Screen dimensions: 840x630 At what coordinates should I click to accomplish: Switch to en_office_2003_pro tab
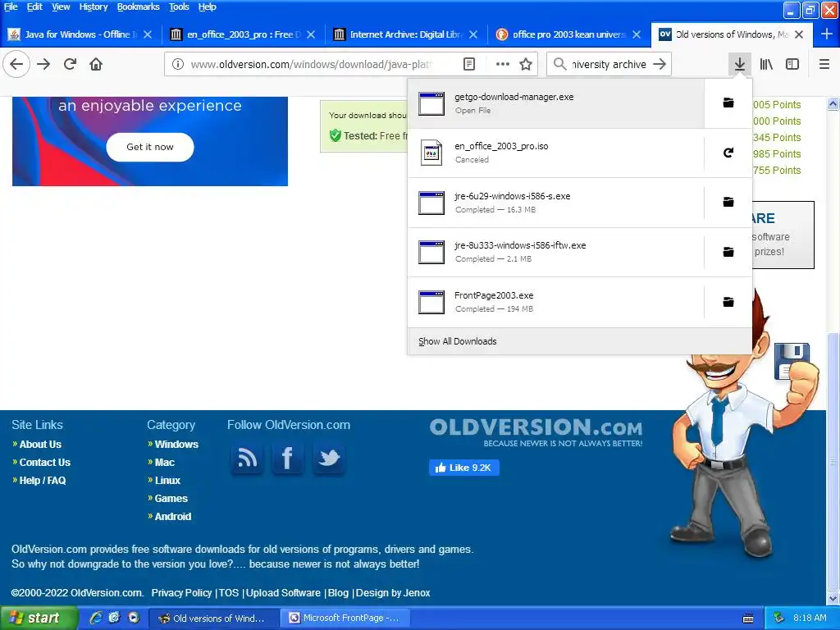243,34
